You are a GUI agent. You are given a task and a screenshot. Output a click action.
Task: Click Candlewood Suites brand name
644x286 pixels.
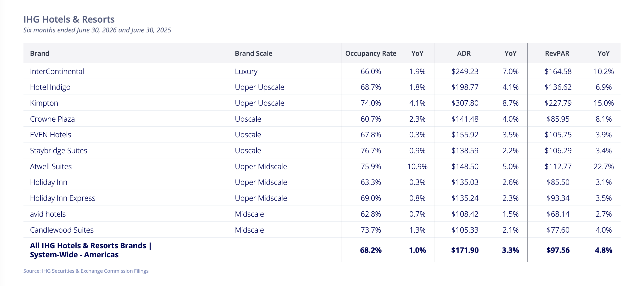(x=62, y=230)
